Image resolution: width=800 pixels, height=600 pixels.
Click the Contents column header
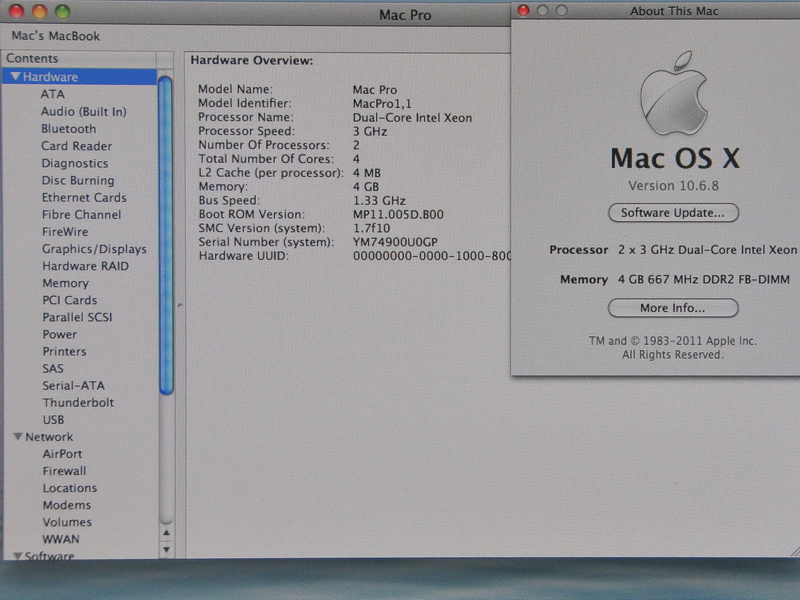(x=80, y=59)
